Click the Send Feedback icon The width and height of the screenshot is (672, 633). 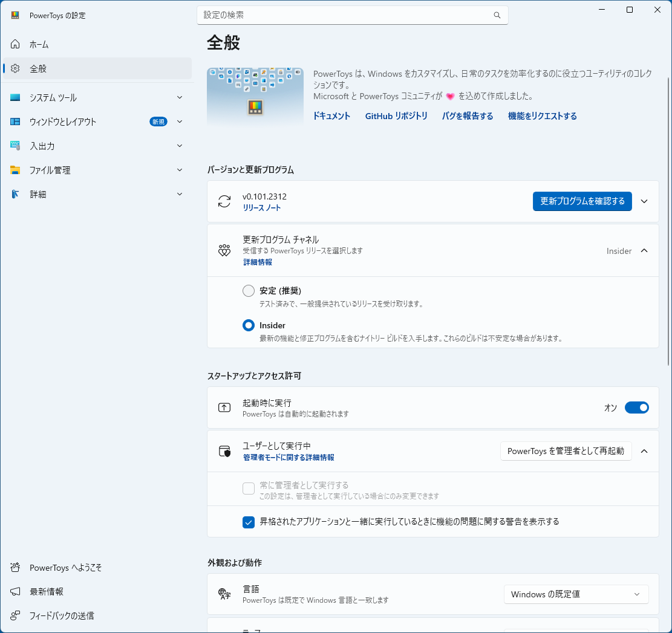tap(15, 615)
